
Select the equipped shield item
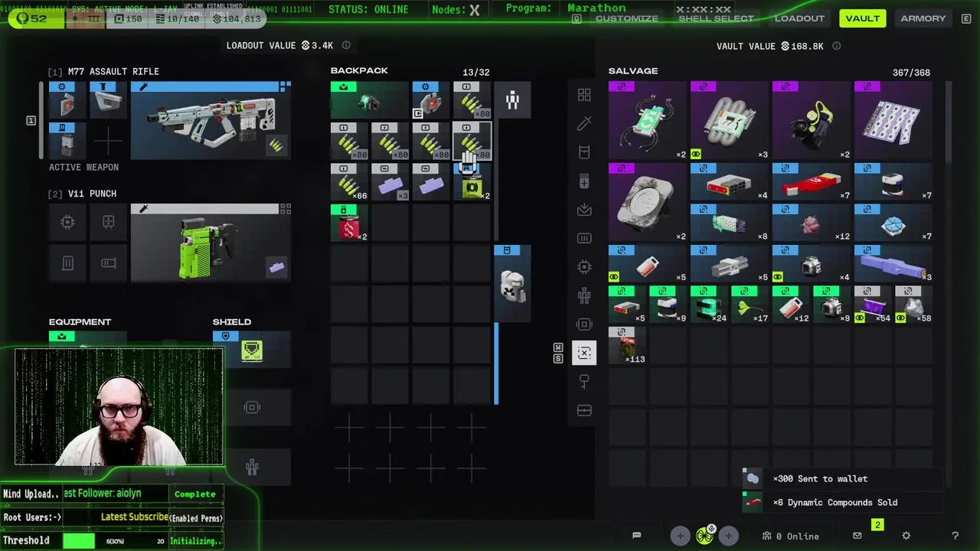click(252, 350)
